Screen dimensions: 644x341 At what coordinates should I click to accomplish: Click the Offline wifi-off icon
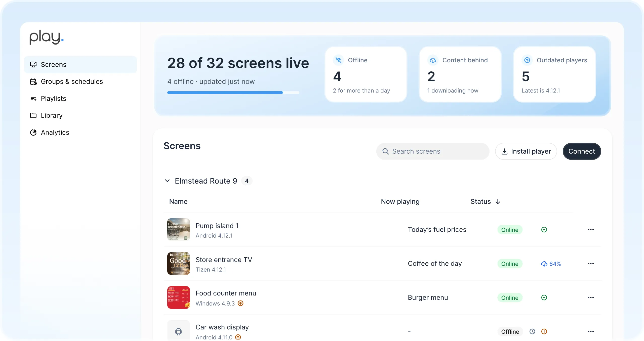click(x=338, y=60)
